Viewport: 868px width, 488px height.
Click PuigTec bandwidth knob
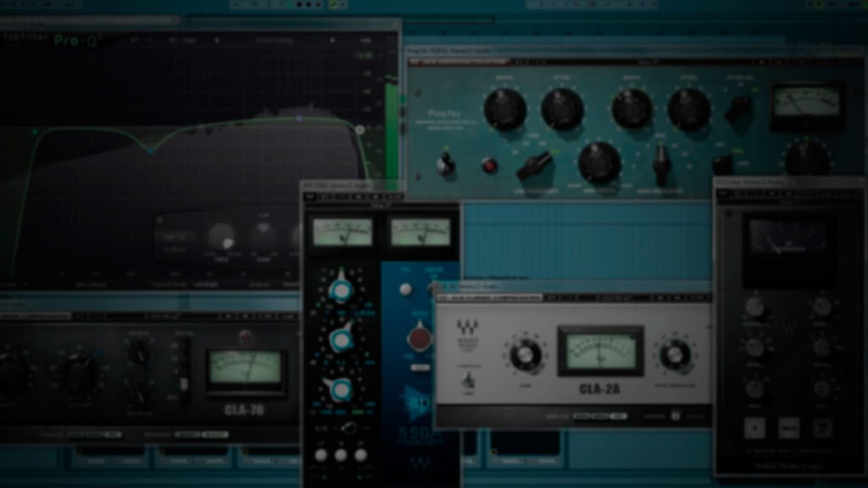click(599, 164)
